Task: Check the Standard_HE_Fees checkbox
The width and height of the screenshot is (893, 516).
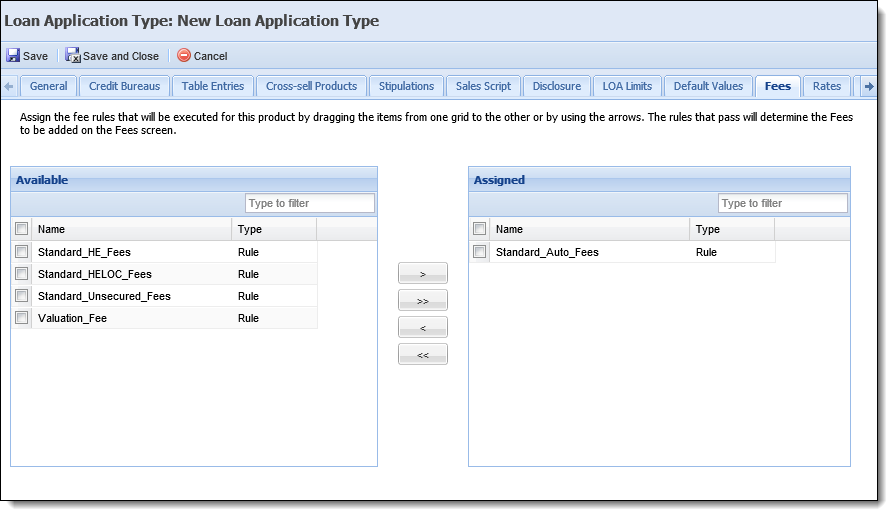Action: (x=22, y=251)
